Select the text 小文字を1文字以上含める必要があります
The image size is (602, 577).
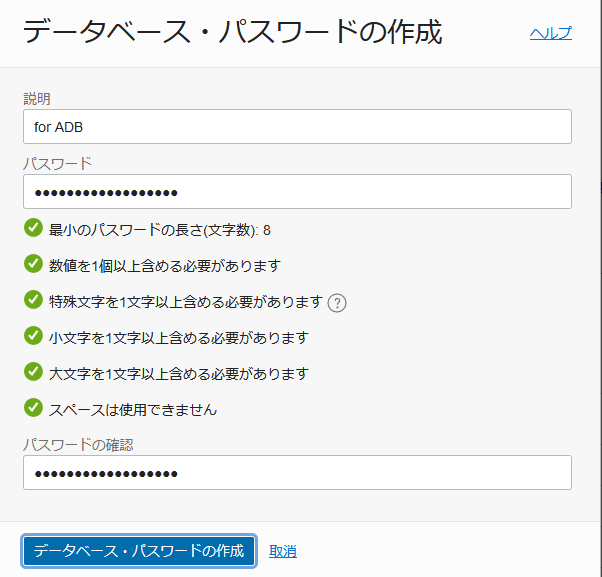point(179,338)
